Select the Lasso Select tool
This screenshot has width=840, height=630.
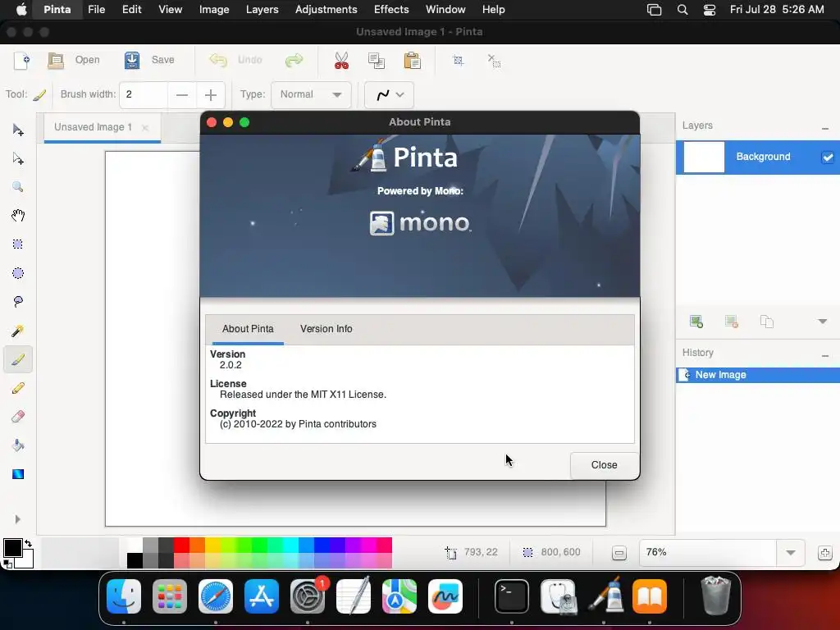point(18,302)
